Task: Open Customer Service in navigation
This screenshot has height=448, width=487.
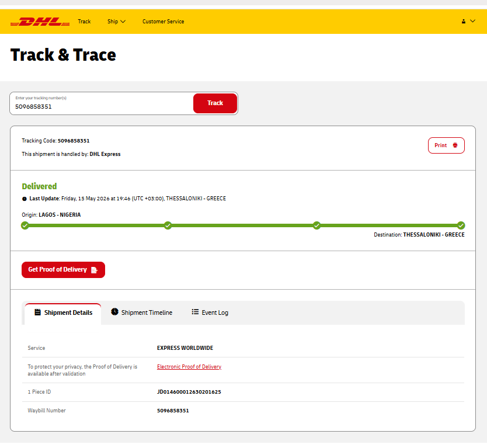Action: point(163,22)
